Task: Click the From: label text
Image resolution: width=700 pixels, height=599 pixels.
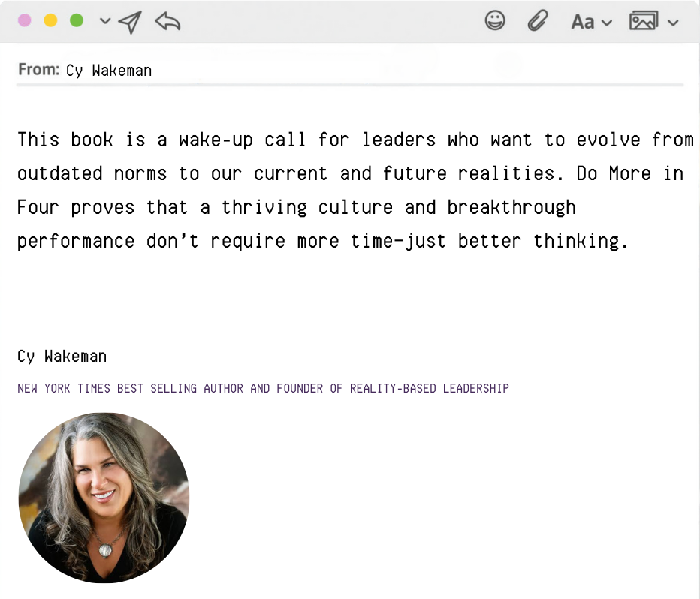Action: click(38, 70)
